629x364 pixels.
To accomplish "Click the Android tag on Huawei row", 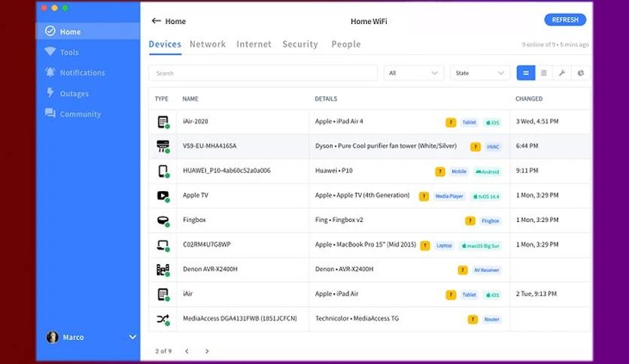I will click(x=488, y=171).
